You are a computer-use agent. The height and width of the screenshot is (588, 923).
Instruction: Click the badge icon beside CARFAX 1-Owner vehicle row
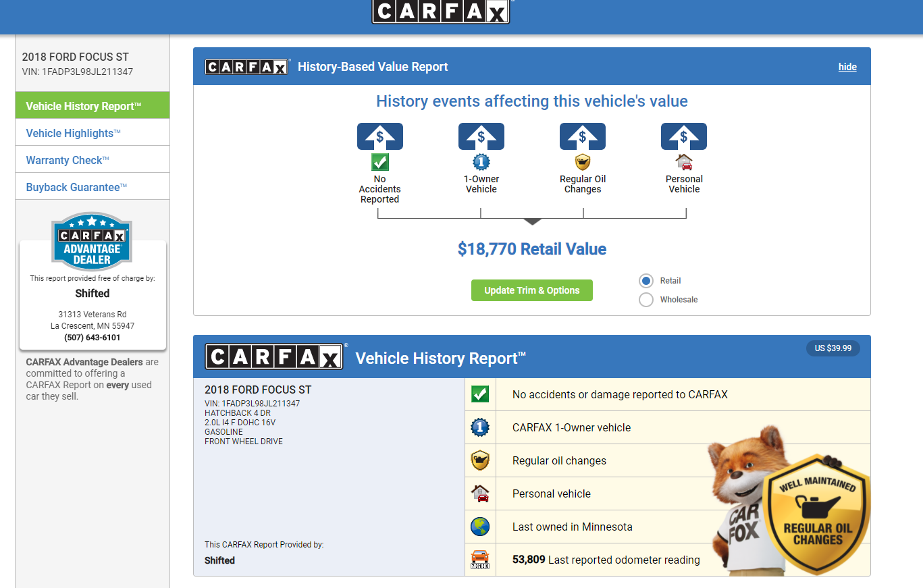(480, 427)
